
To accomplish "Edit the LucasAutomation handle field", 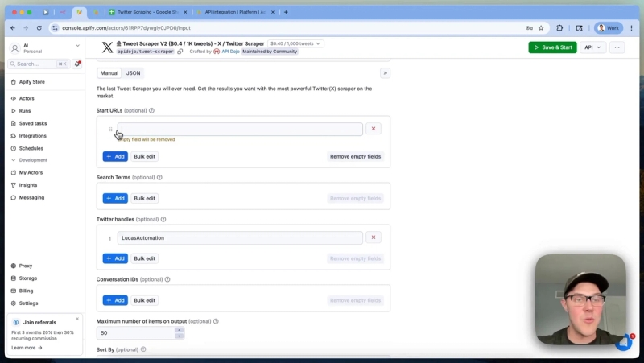I will point(240,237).
